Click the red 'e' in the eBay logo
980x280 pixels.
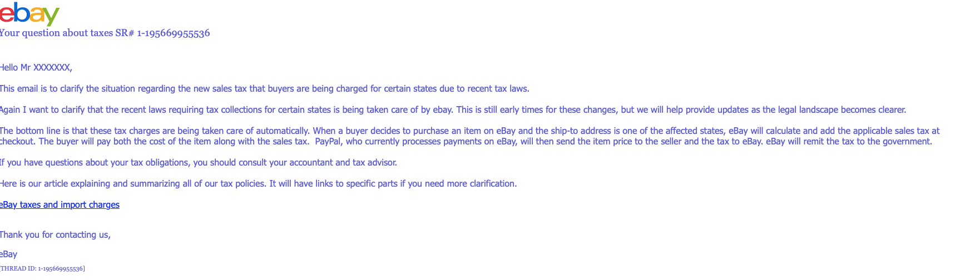6,13
